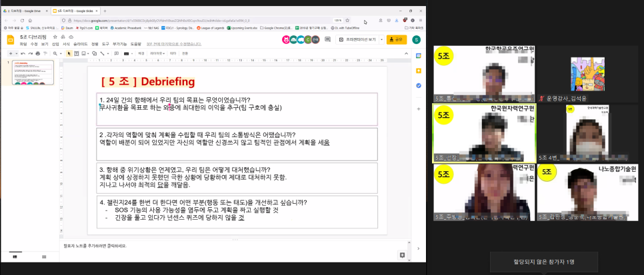The height and width of the screenshot is (275, 644).
Task: Switch to grid view at bottom left
Action: (x=44, y=256)
